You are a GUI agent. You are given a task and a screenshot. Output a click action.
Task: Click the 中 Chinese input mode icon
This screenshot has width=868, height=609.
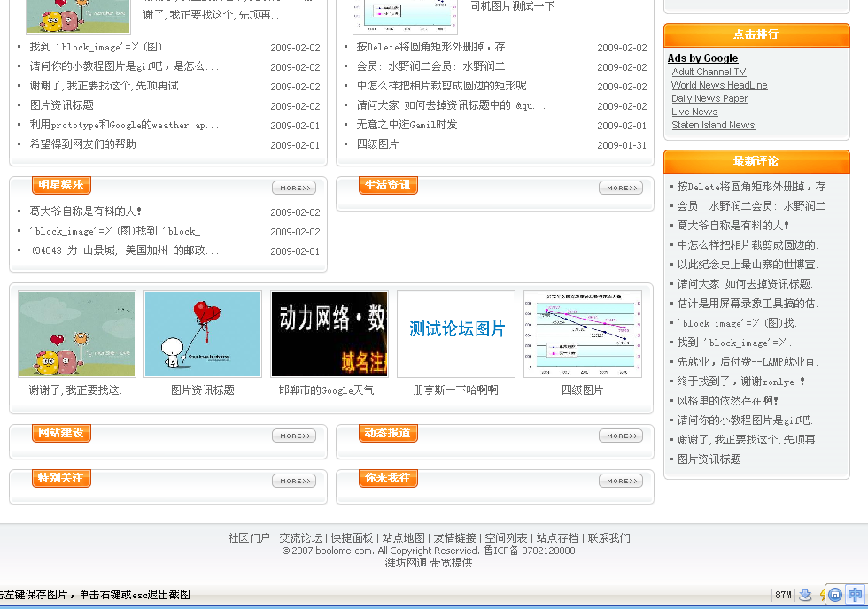(855, 595)
